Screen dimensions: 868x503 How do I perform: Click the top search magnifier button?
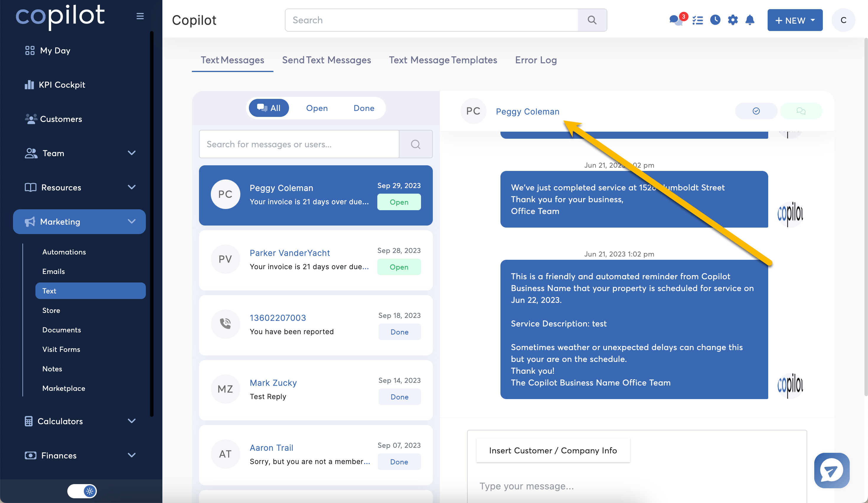click(x=592, y=20)
